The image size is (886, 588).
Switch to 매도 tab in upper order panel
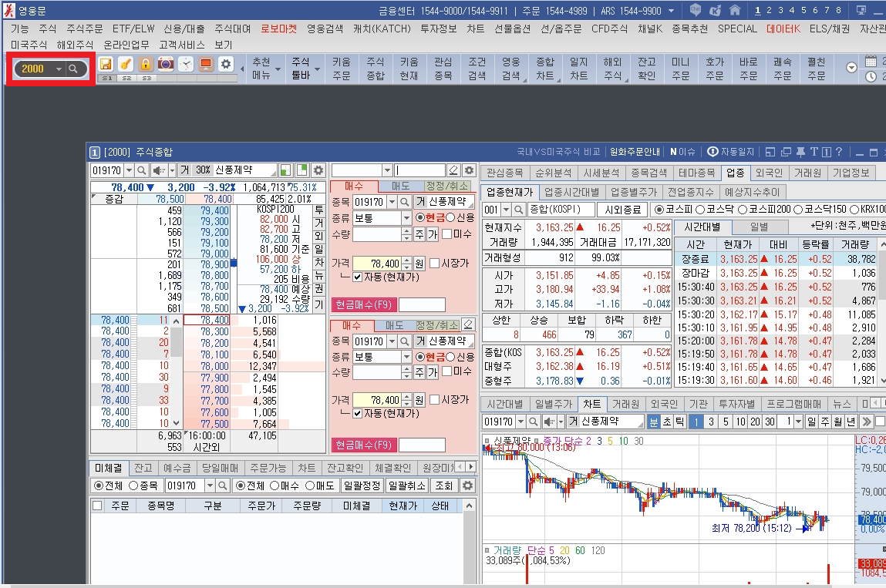pyautogui.click(x=401, y=186)
